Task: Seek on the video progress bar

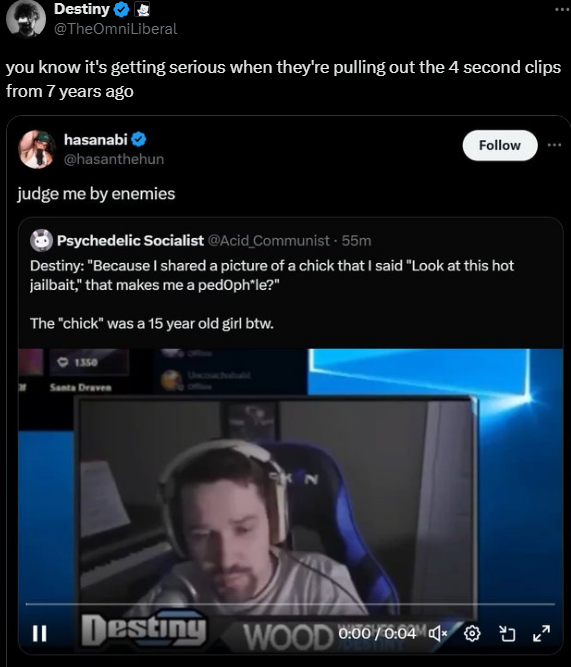Action: [290, 604]
